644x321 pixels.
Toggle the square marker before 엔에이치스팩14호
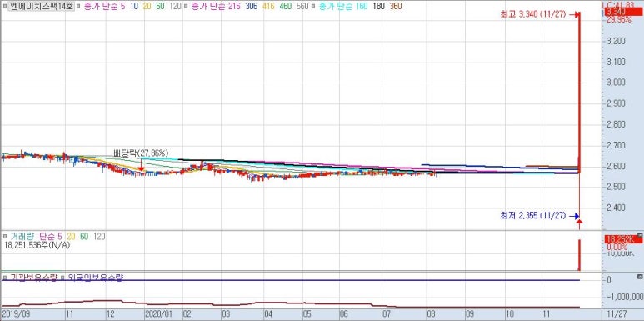click(x=4, y=7)
